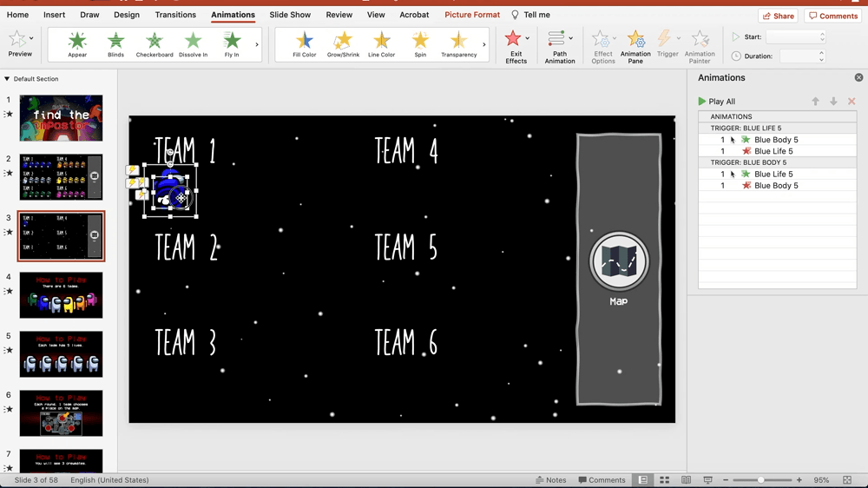Toggle the Animation Pane
The image size is (868, 488).
pos(635,47)
